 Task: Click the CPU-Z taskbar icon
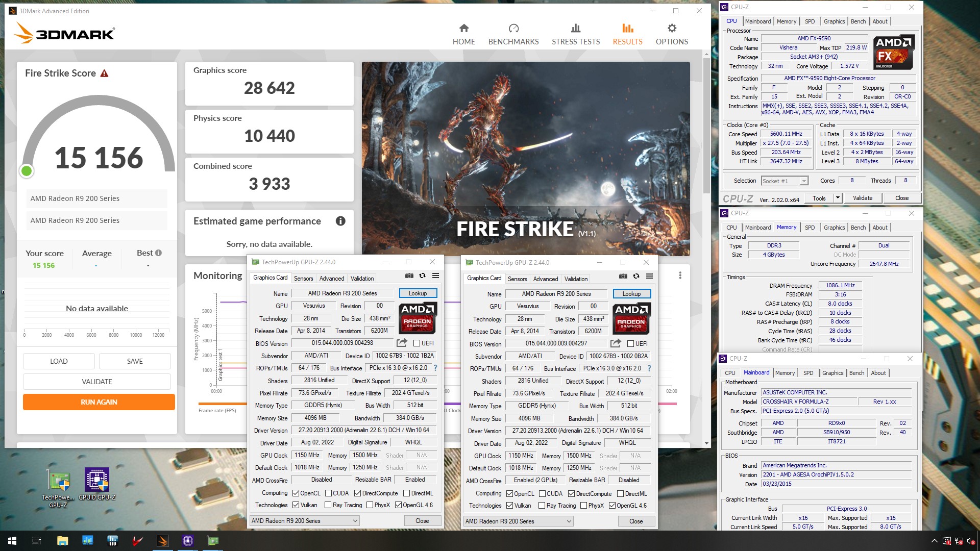pyautogui.click(x=187, y=541)
